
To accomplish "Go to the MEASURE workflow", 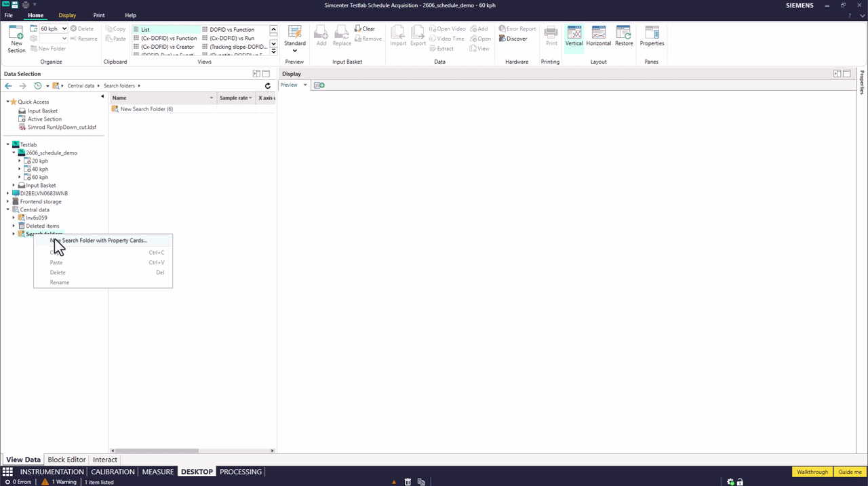I will (158, 472).
